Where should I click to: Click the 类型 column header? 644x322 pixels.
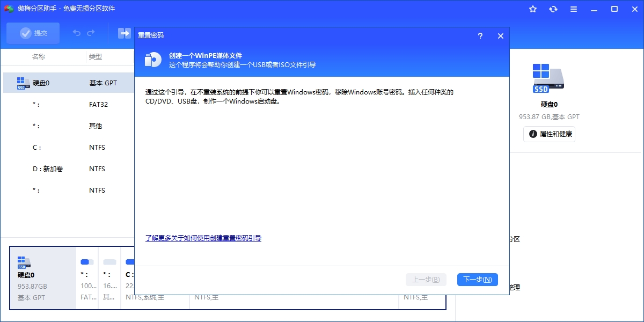pyautogui.click(x=96, y=56)
